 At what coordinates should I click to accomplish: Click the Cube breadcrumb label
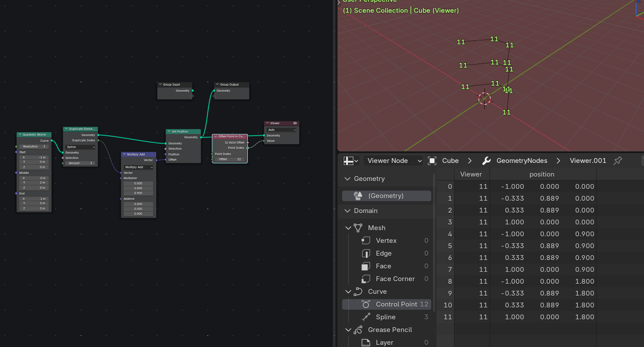(451, 161)
